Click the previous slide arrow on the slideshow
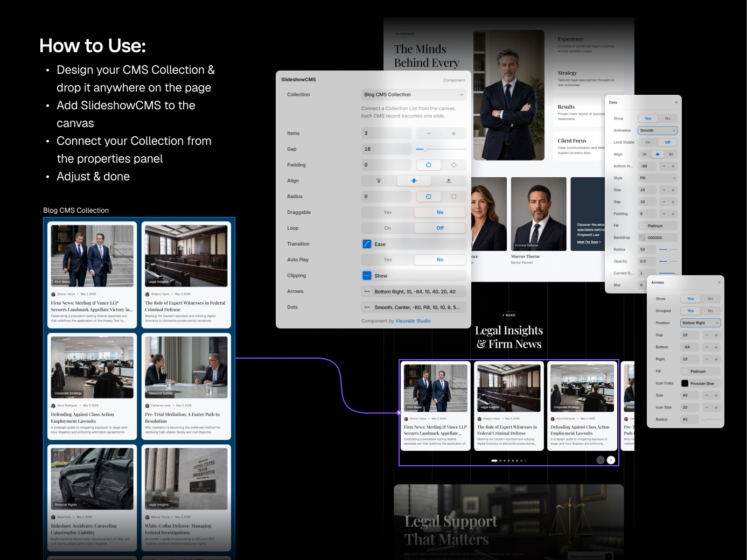 point(601,460)
